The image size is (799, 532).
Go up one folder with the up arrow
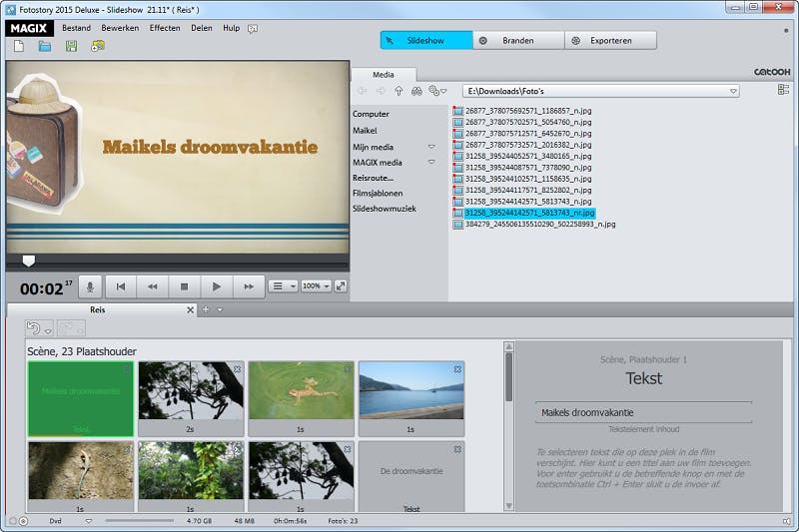(399, 91)
